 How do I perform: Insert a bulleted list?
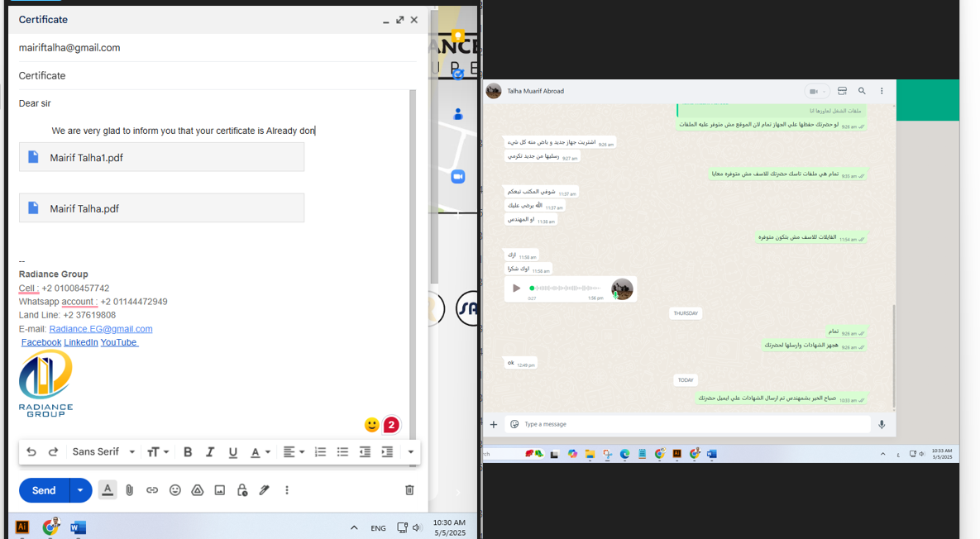point(342,451)
